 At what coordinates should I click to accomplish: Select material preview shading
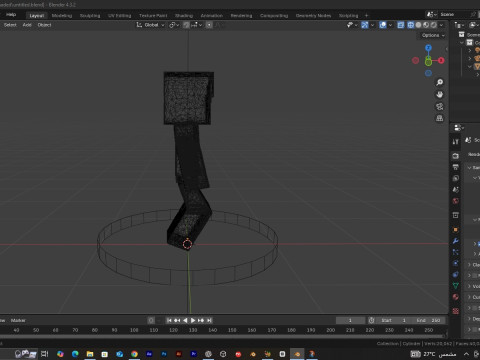[426, 25]
